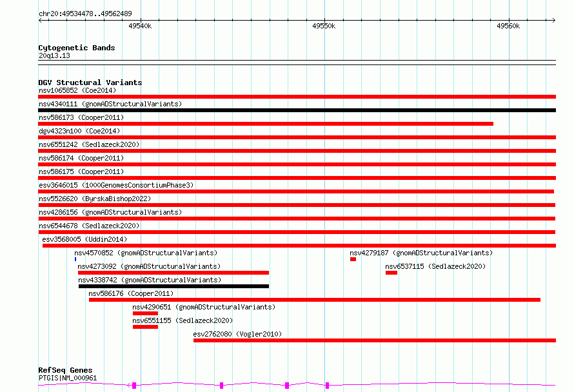The height and width of the screenshot is (392, 574).
Task: Click the right arrow of the ruler
Action: pos(553,20)
